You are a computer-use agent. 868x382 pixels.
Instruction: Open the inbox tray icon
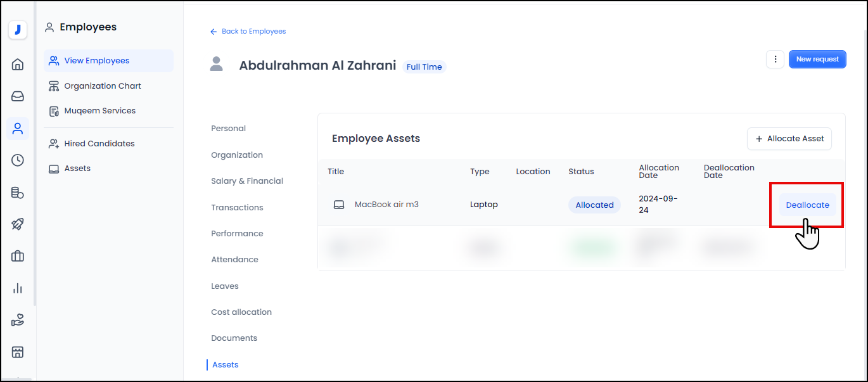(18, 96)
